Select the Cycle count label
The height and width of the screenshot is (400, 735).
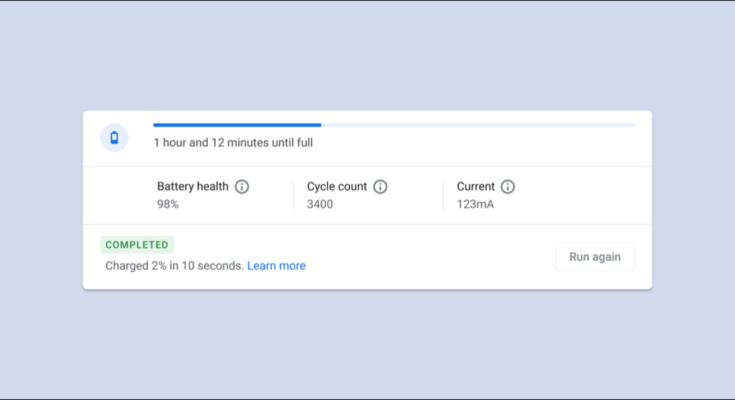coord(337,187)
